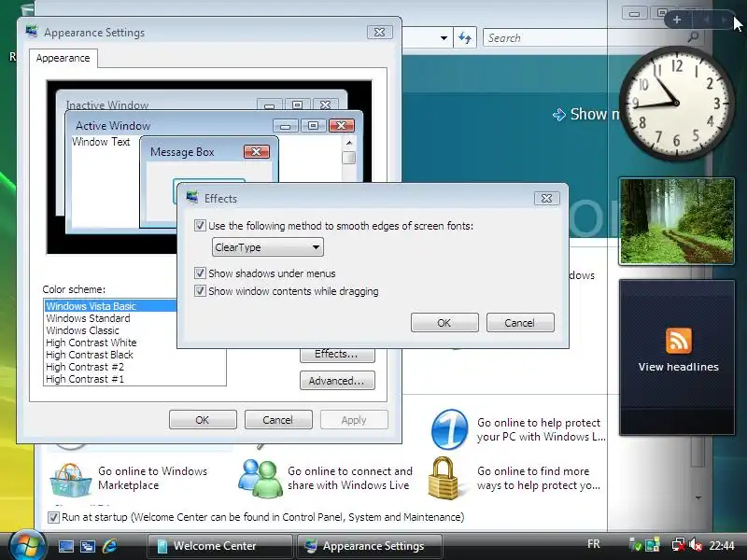Click Go online to help protect your PC
747x560 pixels.
coord(542,429)
